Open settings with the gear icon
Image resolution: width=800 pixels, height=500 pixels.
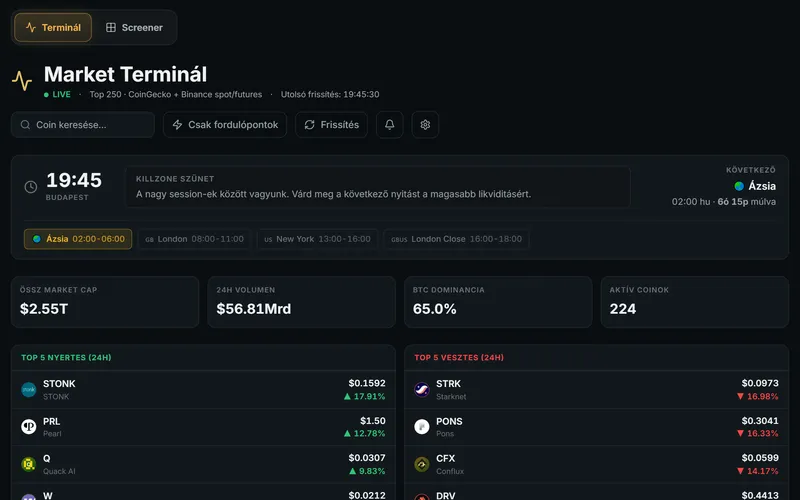425,125
